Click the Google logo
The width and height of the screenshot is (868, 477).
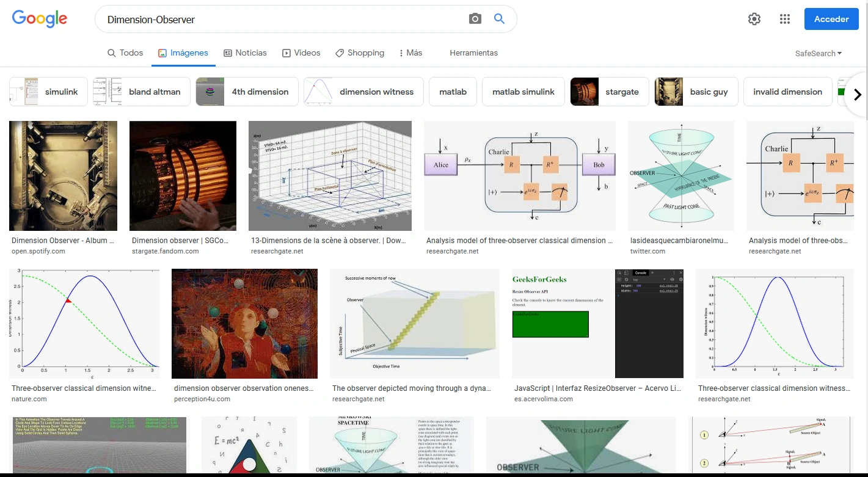[39, 18]
